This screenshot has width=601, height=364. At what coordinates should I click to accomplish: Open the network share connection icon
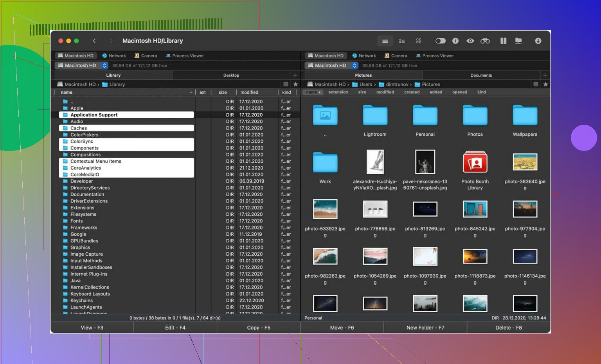518,41
